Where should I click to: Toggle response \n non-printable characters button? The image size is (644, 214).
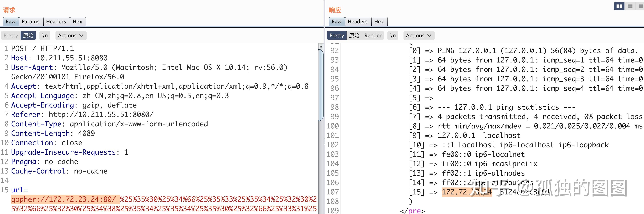click(393, 35)
